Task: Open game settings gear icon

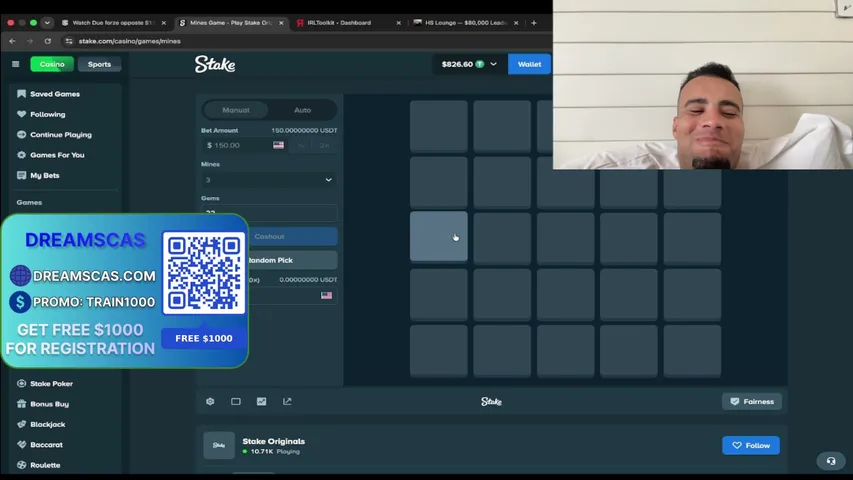Action: tap(210, 402)
